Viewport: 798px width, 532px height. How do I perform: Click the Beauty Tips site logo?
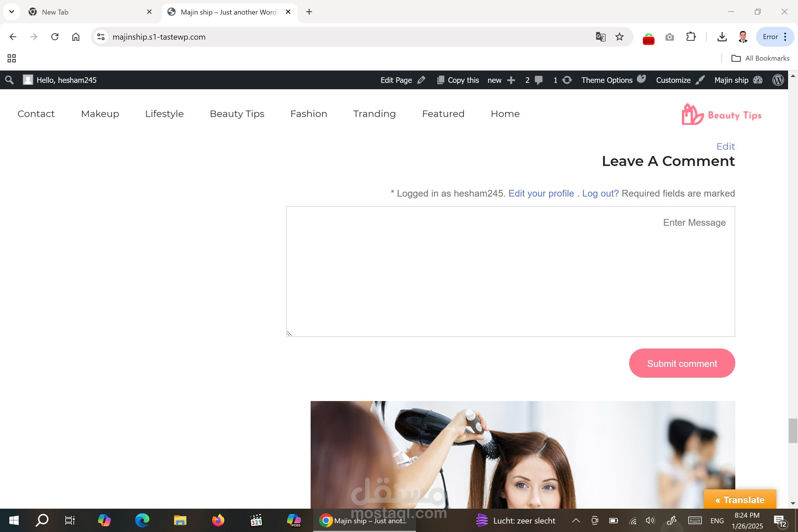(x=721, y=115)
